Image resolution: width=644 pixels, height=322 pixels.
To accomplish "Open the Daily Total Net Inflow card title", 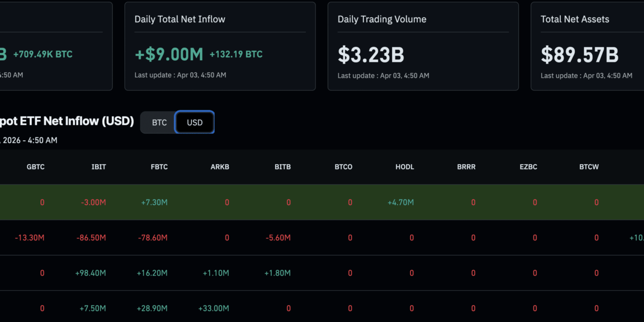I will coord(180,19).
